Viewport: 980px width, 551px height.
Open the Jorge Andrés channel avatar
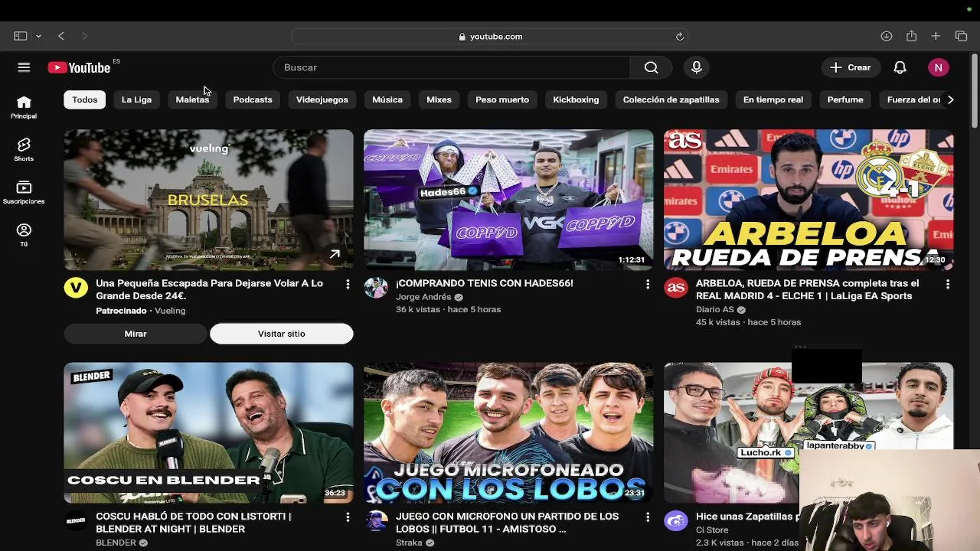[376, 288]
